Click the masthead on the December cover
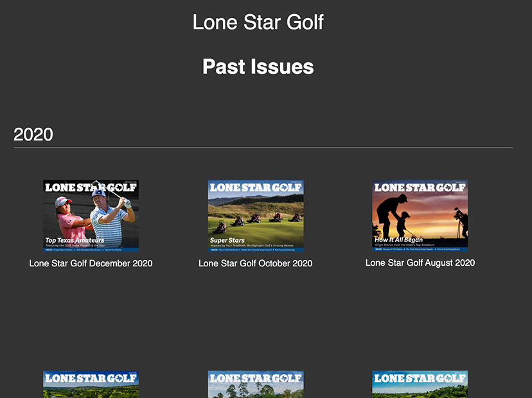This screenshot has height=398, width=532. [x=91, y=187]
